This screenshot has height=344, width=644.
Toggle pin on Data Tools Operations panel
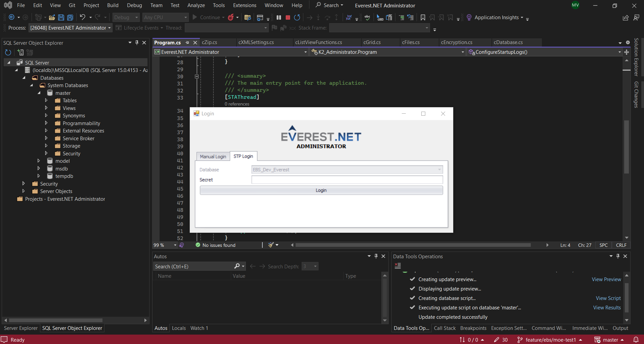(x=618, y=256)
